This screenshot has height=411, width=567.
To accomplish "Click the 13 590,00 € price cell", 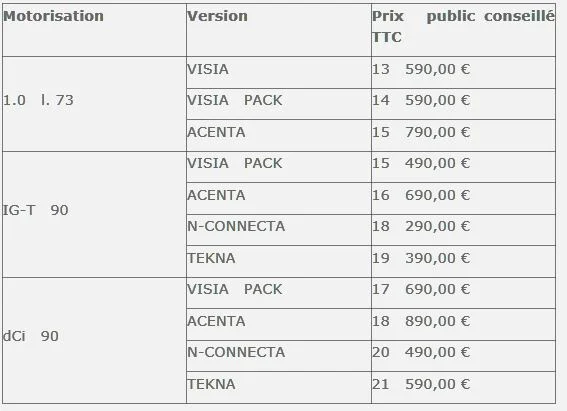I will (464, 72).
